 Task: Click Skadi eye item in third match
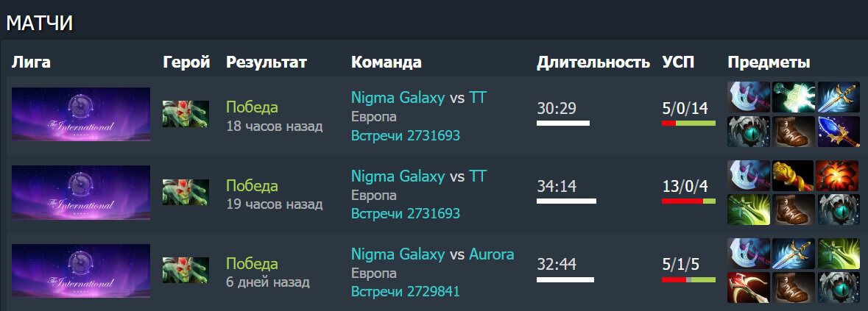pos(838,287)
